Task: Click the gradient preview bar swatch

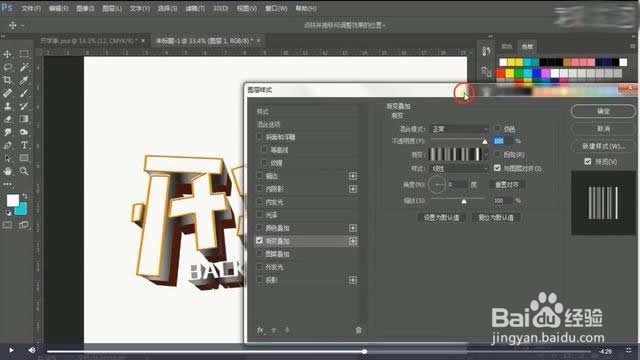Action: tap(455, 154)
